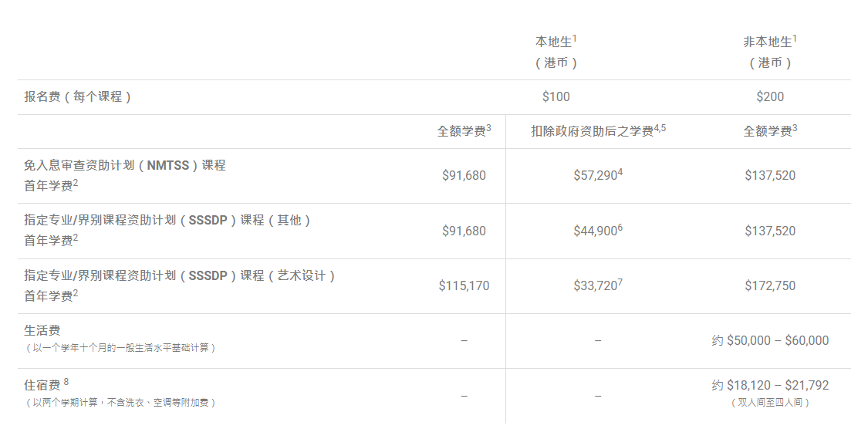Click the 约 $18,120 – $21,792 accommodation fee
This screenshot has height=439, width=868.
(x=770, y=385)
